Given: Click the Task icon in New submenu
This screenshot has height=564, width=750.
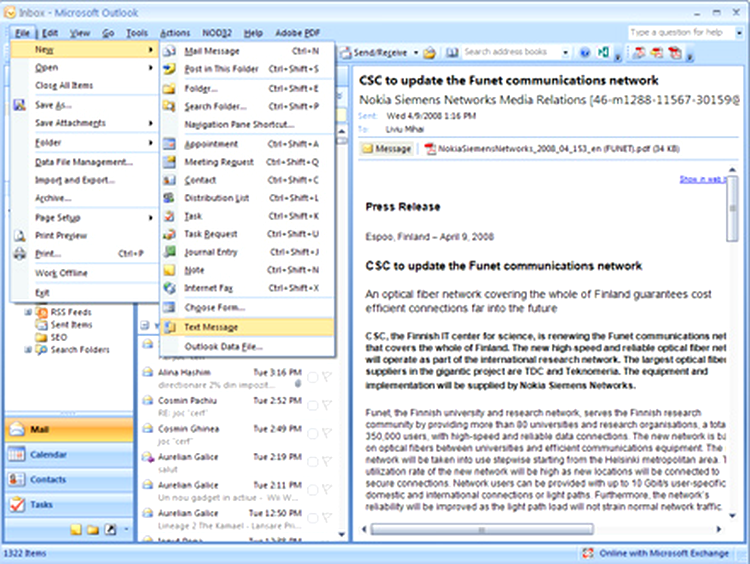Looking at the screenshot, I should tap(169, 216).
